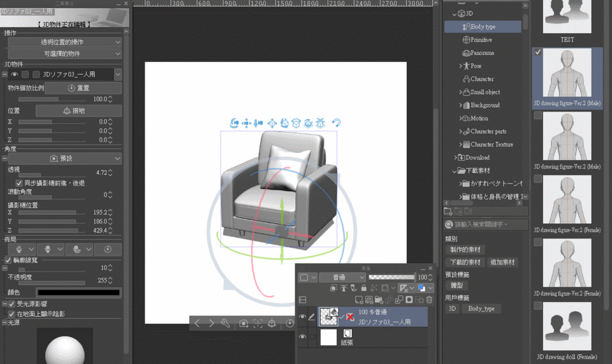Click the trash icon to delete the layer
The width and height of the screenshot is (612, 364).
[x=429, y=300]
